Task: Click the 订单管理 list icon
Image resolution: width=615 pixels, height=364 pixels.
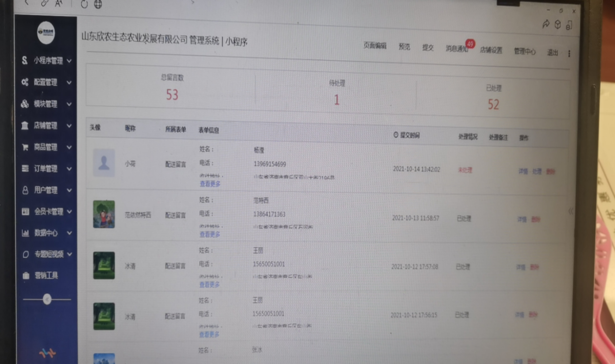Action: (x=25, y=169)
